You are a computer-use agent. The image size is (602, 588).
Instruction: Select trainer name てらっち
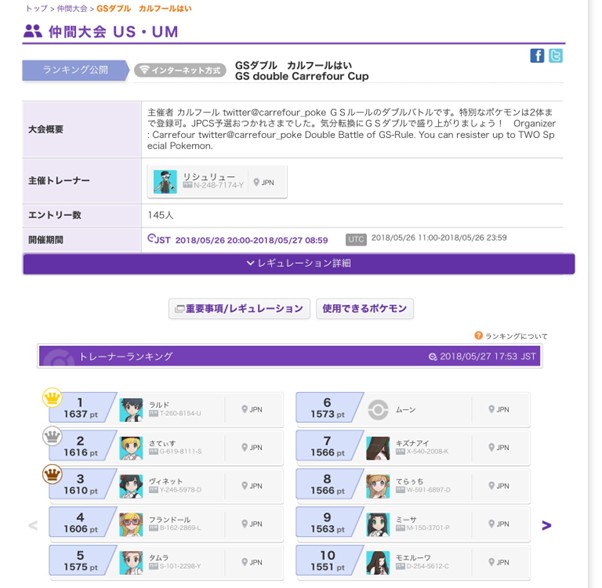tap(409, 481)
